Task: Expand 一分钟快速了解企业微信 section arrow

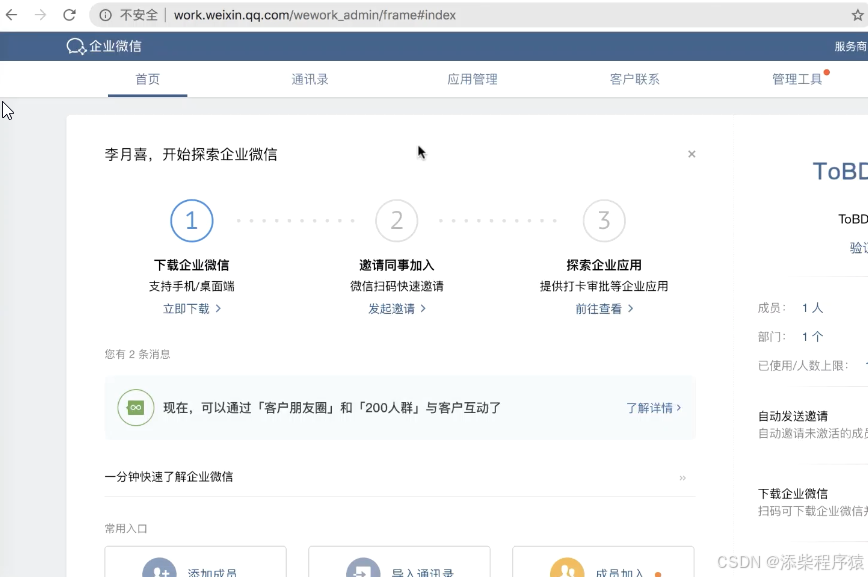Action: coord(683,477)
